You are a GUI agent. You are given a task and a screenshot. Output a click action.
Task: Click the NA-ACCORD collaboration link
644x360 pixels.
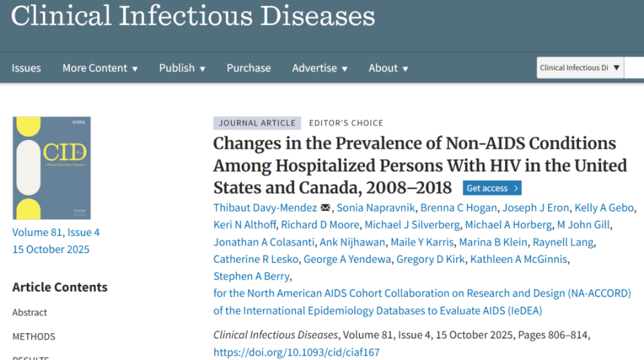click(x=423, y=293)
